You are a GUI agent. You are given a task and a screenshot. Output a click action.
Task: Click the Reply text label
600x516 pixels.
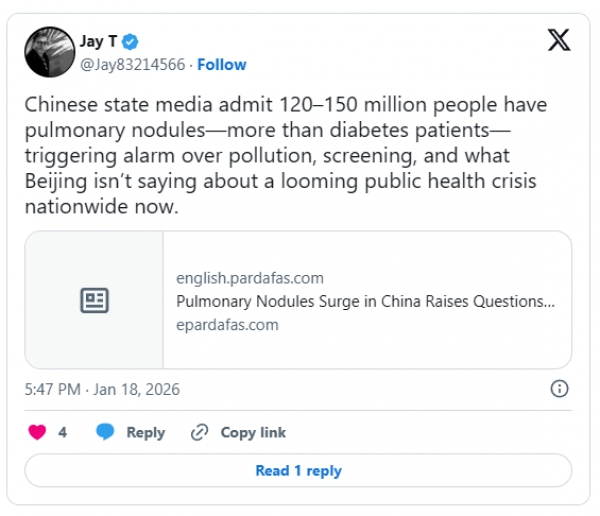coord(145,433)
